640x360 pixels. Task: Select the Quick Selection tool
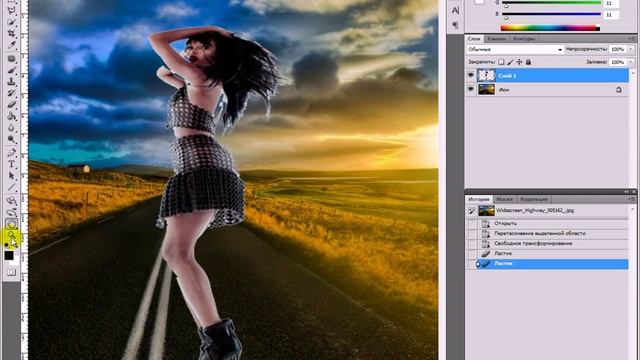click(11, 22)
